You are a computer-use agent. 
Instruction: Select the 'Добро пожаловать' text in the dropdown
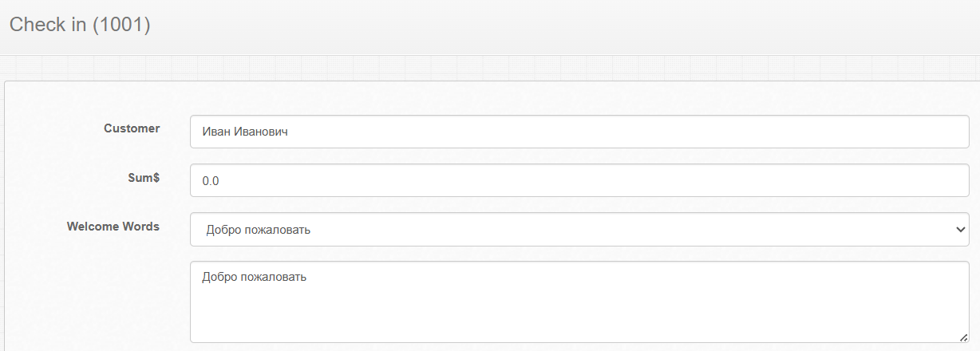click(x=258, y=231)
